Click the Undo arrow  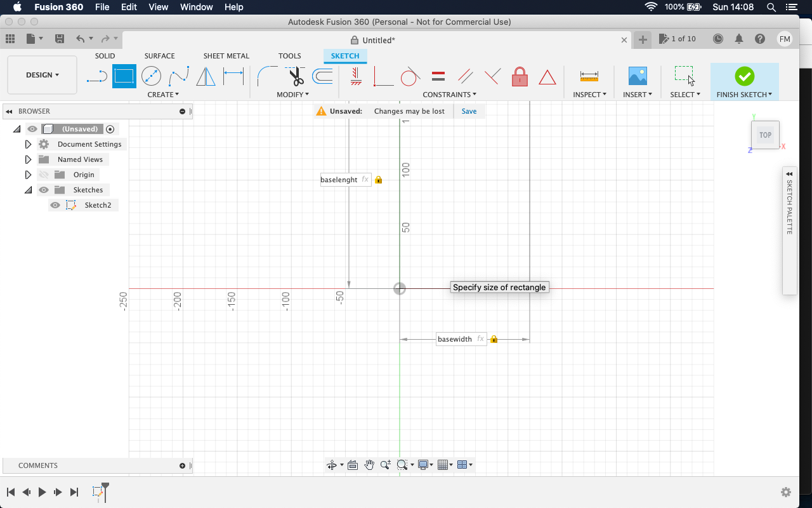(x=80, y=39)
